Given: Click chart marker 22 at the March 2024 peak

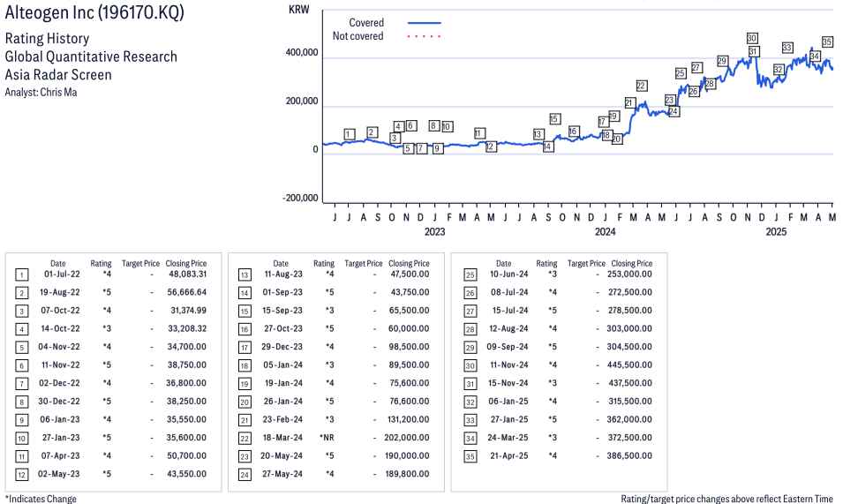Looking at the screenshot, I should [641, 86].
